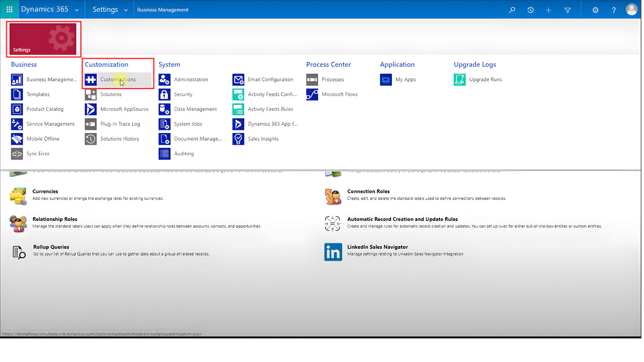Screen dimensions: 644x362
Task: Open LinkedIn Sales Navigator link
Action: click(x=377, y=247)
